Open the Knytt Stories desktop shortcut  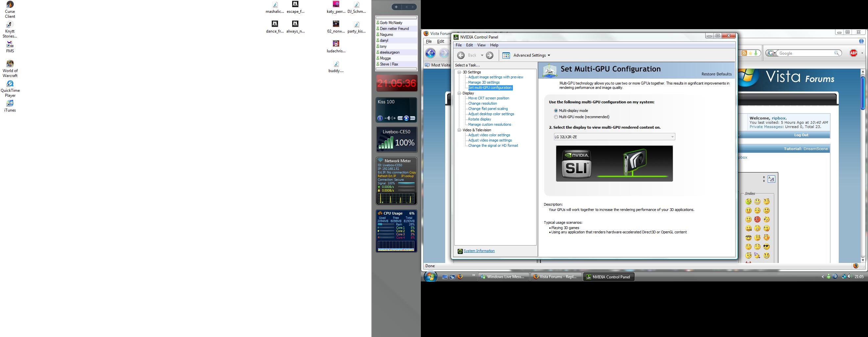[x=10, y=29]
